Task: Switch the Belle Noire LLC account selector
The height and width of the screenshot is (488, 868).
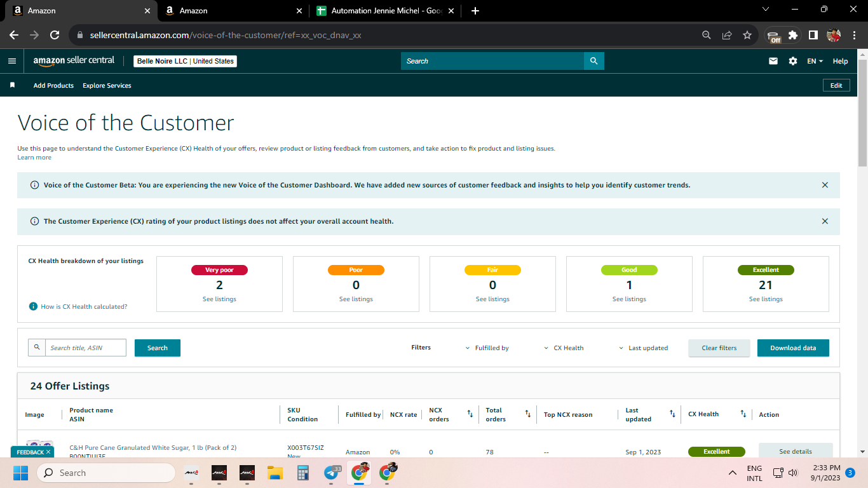Action: coord(185,61)
